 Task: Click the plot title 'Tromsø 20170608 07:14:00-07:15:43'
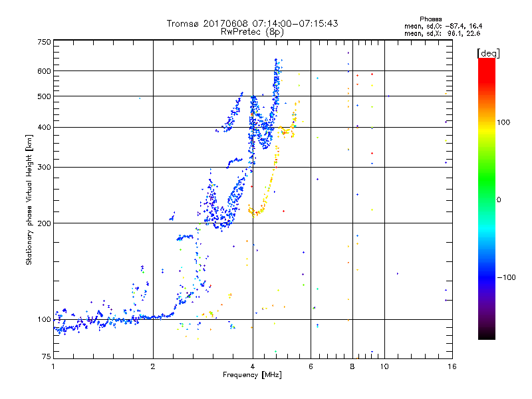click(252, 23)
